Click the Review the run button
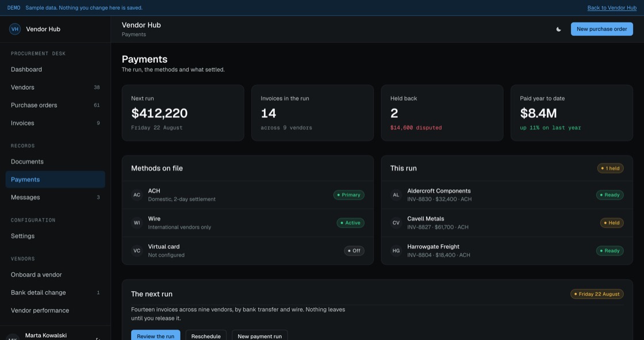The image size is (644, 340). click(156, 336)
